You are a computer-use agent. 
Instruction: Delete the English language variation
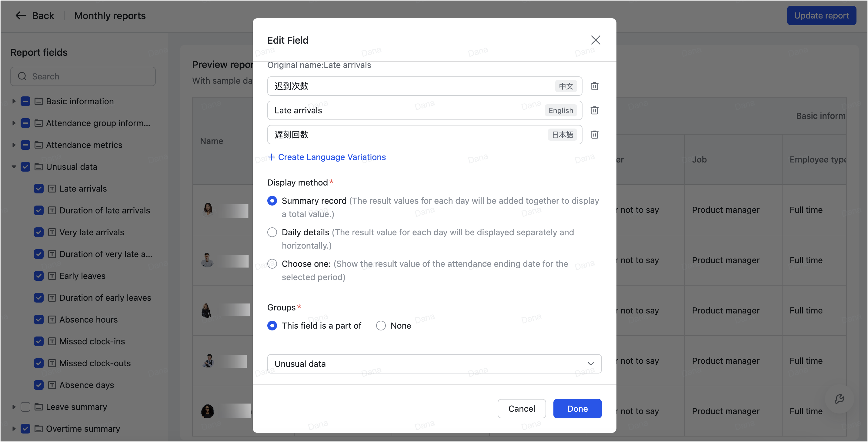(594, 111)
